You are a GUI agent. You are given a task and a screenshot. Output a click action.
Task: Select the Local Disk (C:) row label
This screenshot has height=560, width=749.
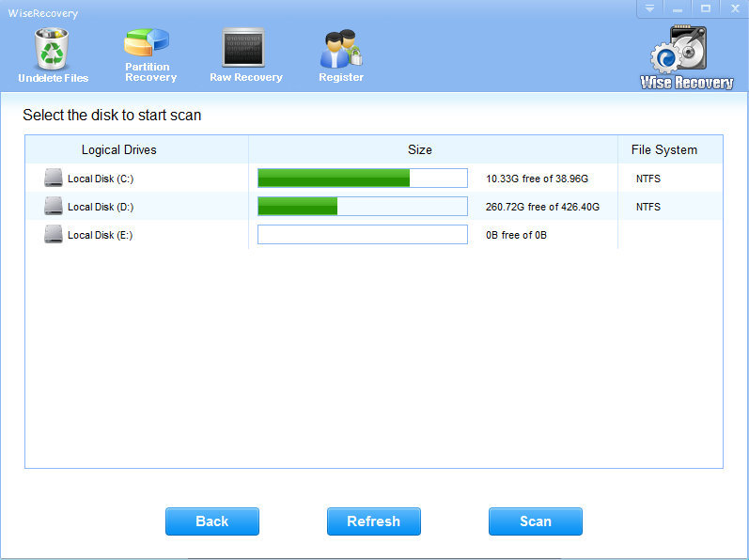[x=100, y=179]
